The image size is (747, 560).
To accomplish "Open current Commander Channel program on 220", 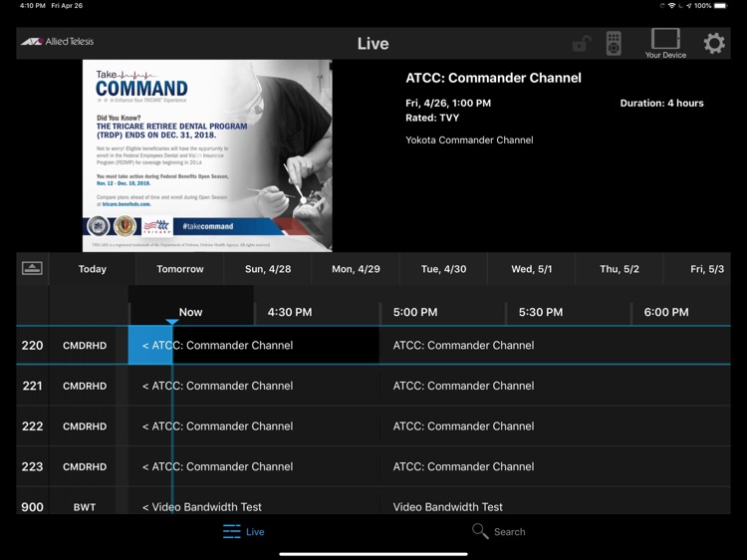I will tap(253, 346).
